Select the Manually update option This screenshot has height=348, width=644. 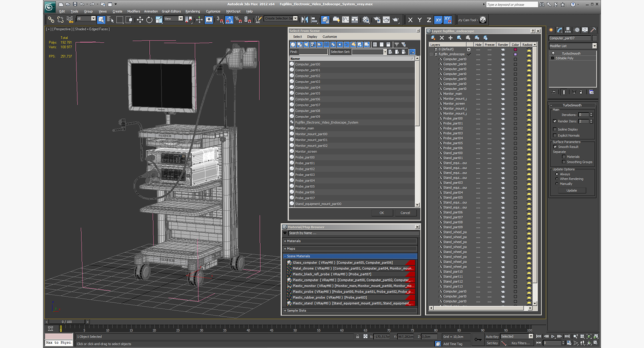point(557,184)
